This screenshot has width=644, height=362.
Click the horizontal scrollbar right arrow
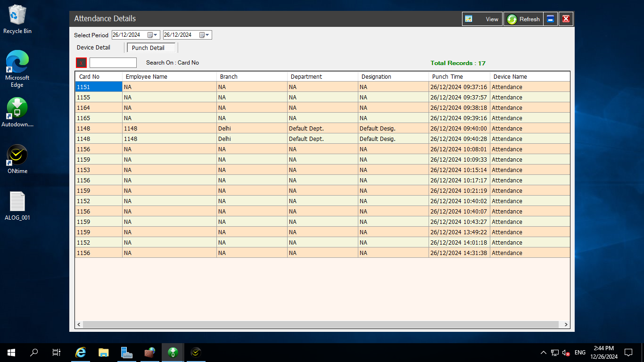566,325
